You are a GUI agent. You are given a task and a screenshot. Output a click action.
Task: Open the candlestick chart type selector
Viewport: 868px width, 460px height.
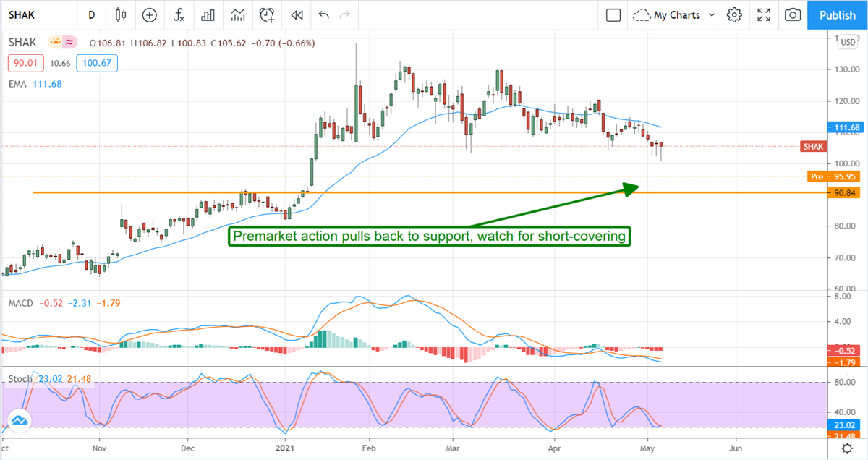pos(121,14)
